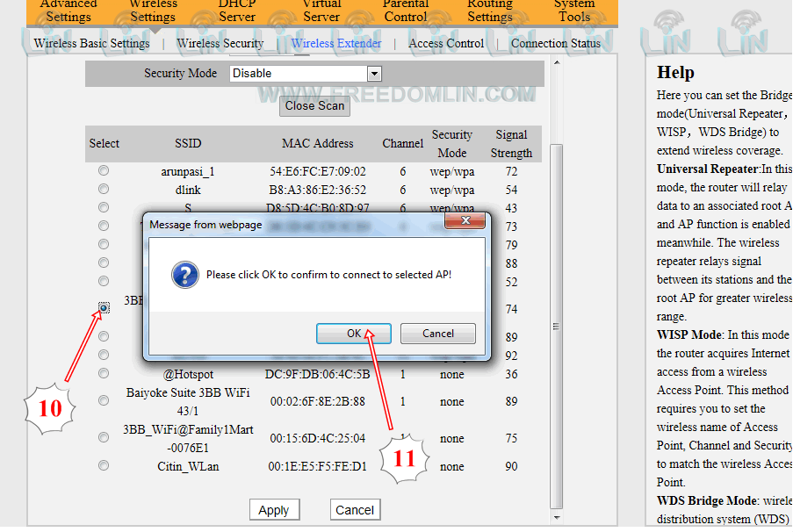This screenshot has width=793, height=532.
Task: Click MAC address B8:A3:86:E2:36:52
Action: 318,191
